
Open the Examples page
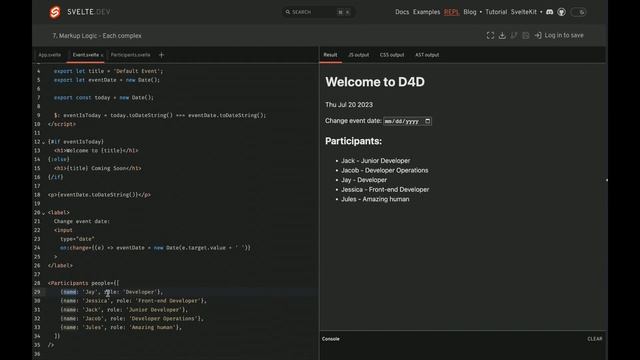[426, 12]
